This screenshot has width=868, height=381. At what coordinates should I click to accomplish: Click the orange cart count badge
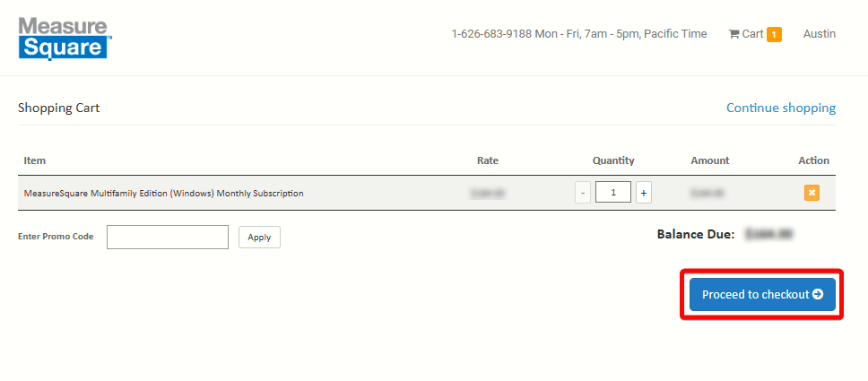click(x=774, y=35)
